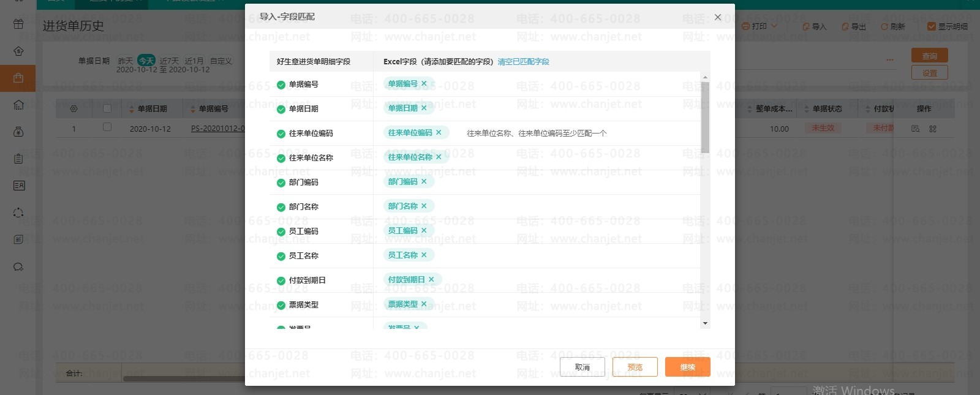Viewport: 980px width, 395px height.
Task: Remove the 员工编码 Excel field tag
Action: click(424, 231)
